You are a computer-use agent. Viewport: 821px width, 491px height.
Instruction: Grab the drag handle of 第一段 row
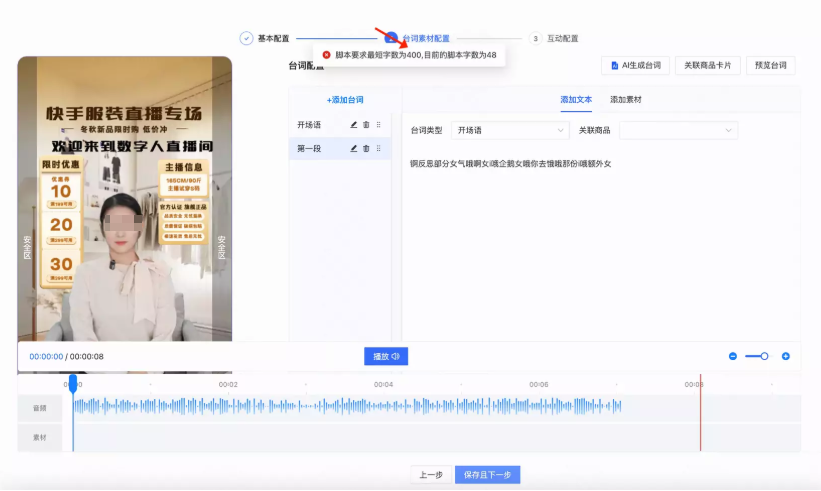click(379, 149)
